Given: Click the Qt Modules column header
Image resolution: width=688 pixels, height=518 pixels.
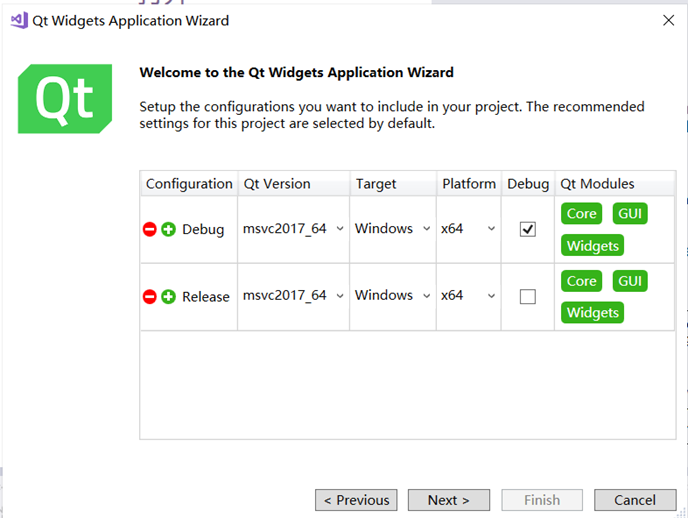Looking at the screenshot, I should coord(615,184).
